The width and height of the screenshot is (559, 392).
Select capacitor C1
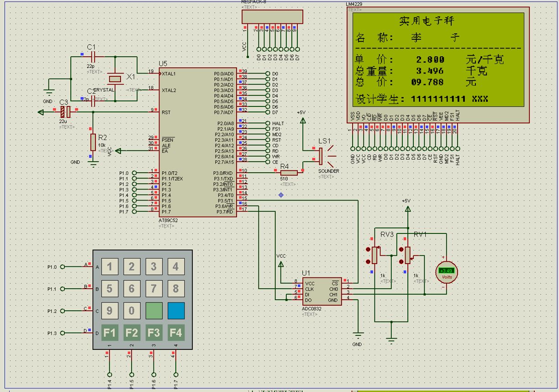point(93,57)
